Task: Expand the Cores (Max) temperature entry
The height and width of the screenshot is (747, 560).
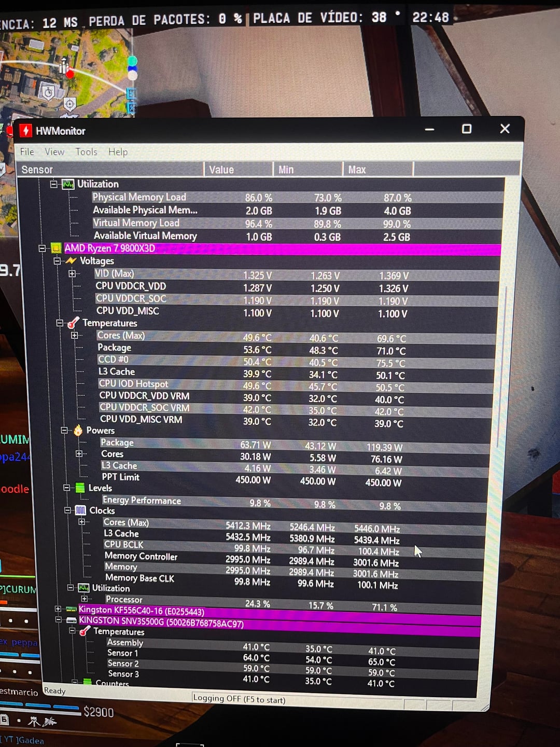Action: click(x=75, y=335)
